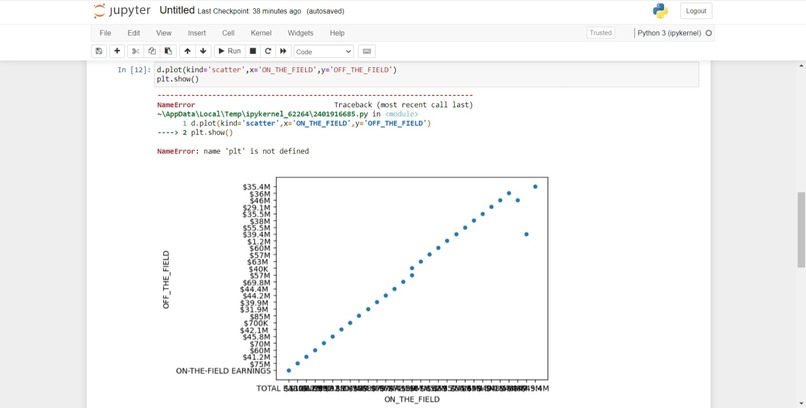Move selected cell down

coord(203,51)
